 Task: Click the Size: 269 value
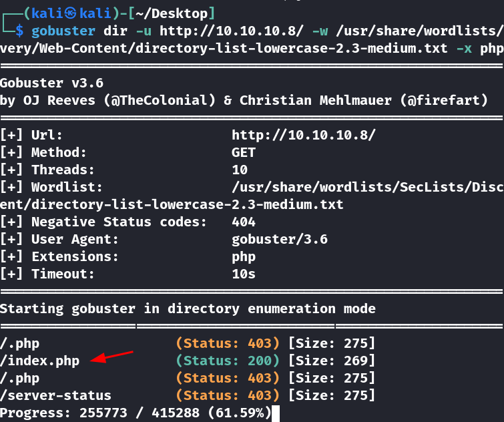[x=331, y=361]
